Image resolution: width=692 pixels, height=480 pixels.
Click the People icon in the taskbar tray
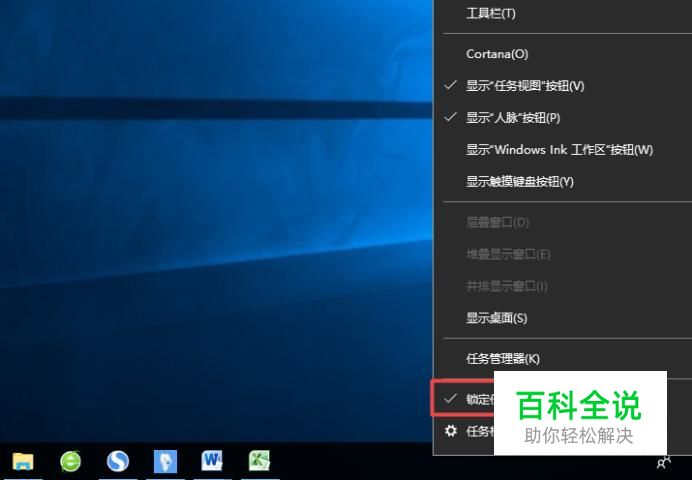tap(663, 462)
